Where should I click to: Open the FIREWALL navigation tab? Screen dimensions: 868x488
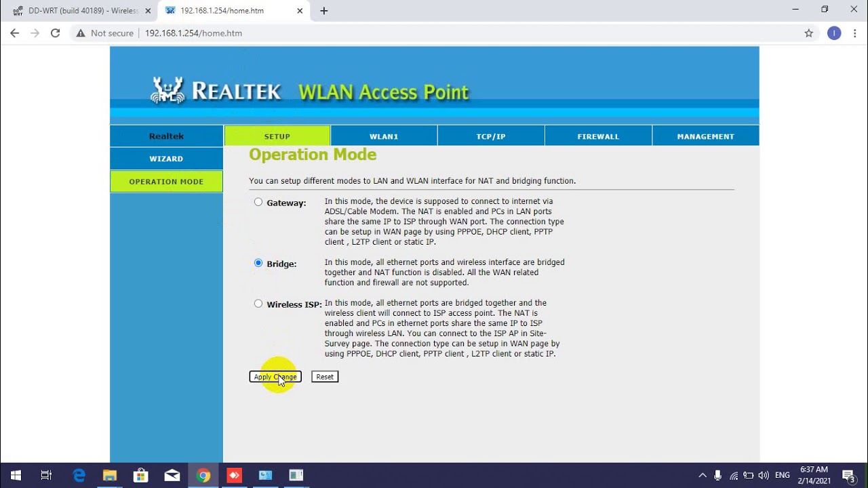598,136
